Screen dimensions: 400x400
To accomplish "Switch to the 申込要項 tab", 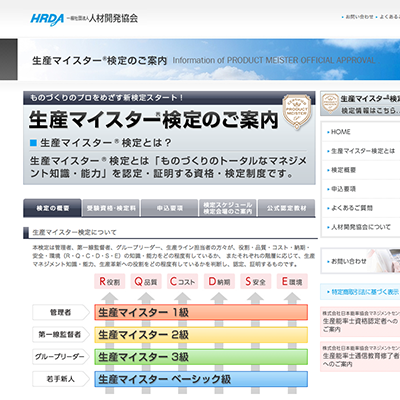I will (x=170, y=208).
